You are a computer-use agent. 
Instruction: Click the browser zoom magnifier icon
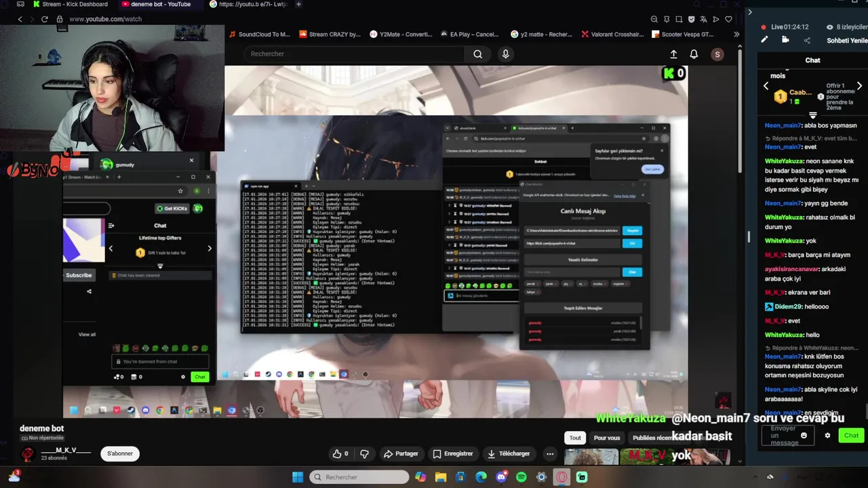click(654, 19)
